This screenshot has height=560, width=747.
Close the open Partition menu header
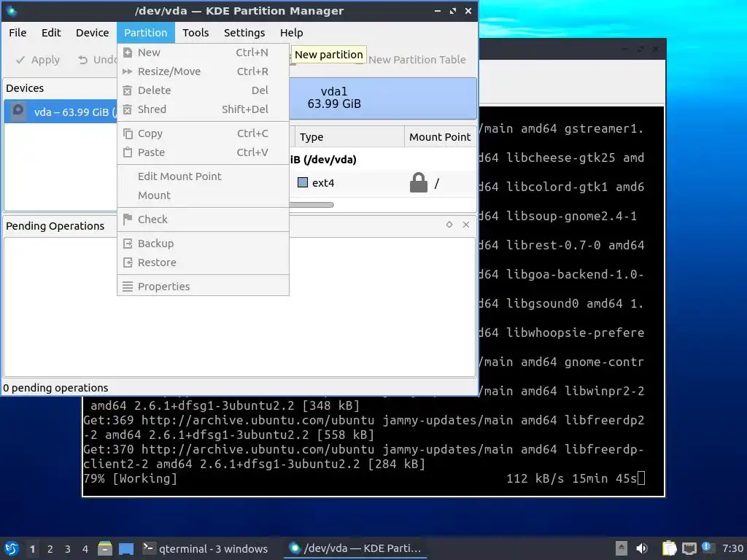[x=146, y=33]
